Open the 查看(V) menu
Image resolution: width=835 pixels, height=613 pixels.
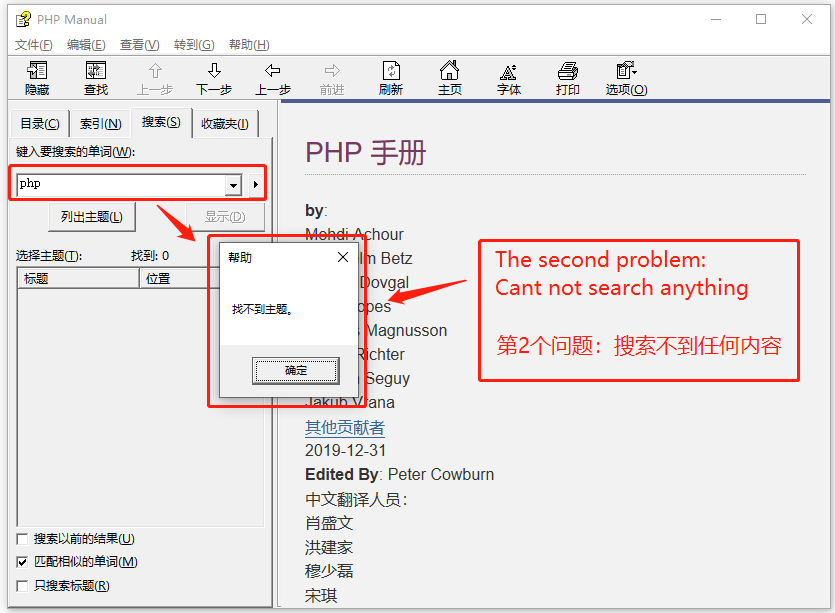(x=140, y=45)
